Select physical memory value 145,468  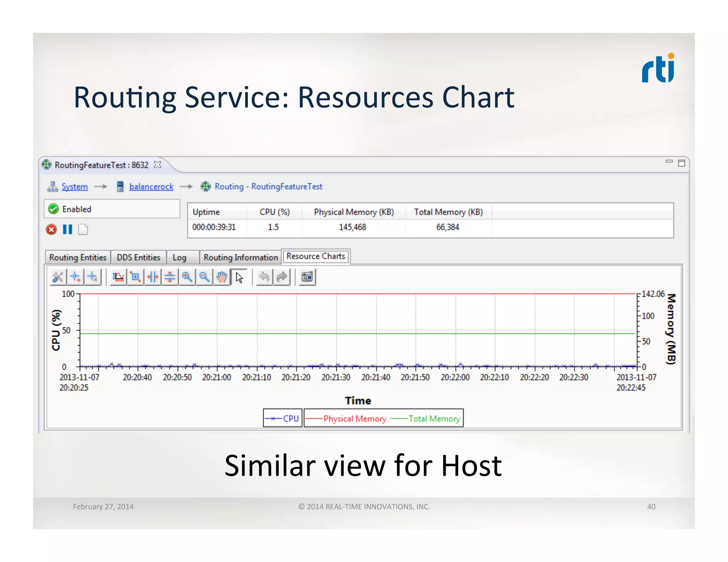(352, 227)
